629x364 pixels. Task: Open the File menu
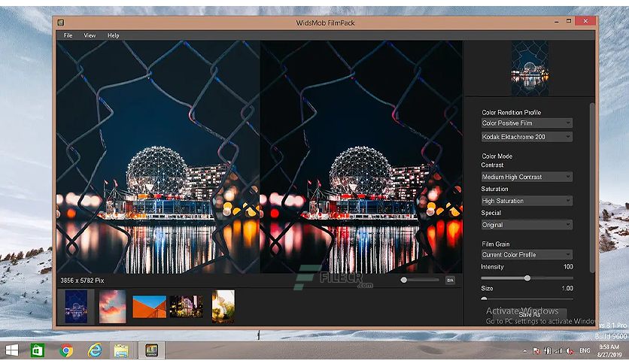tap(68, 35)
